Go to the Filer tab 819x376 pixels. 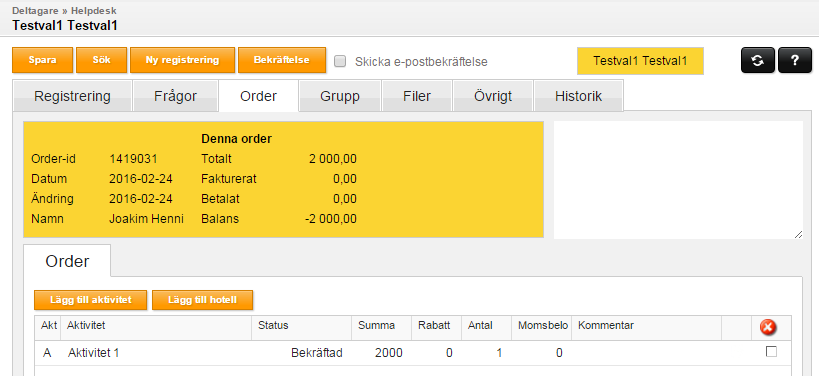click(x=417, y=96)
